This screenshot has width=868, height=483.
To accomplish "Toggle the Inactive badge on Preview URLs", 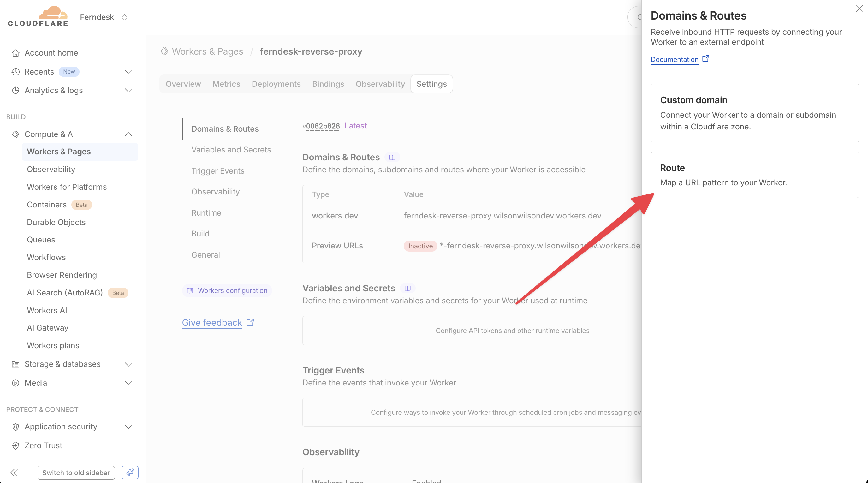I will (x=420, y=246).
